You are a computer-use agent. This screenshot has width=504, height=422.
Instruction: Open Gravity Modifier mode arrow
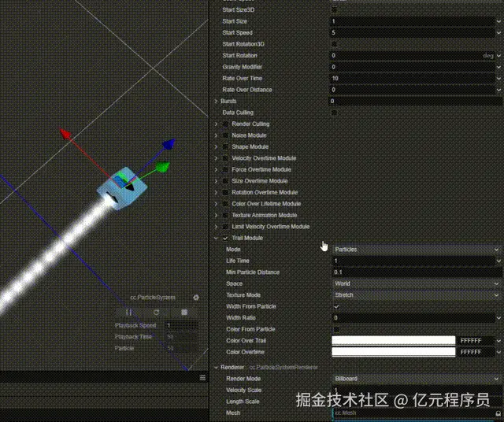tap(498, 67)
